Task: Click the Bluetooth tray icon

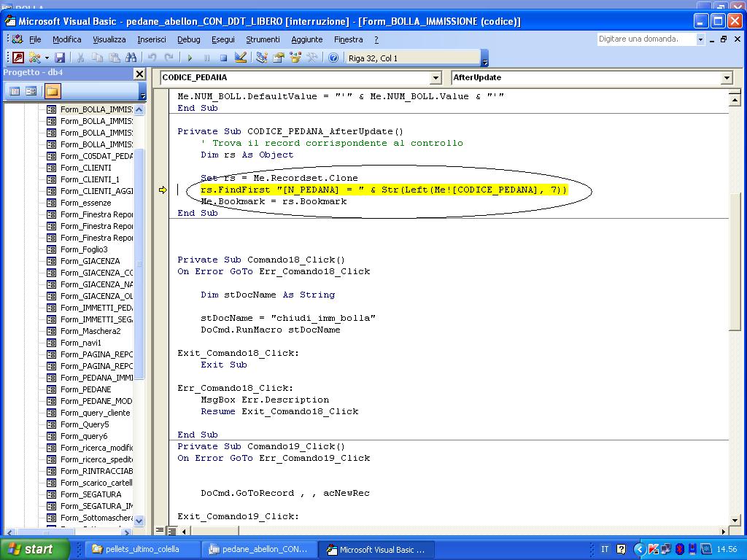Action: click(680, 549)
